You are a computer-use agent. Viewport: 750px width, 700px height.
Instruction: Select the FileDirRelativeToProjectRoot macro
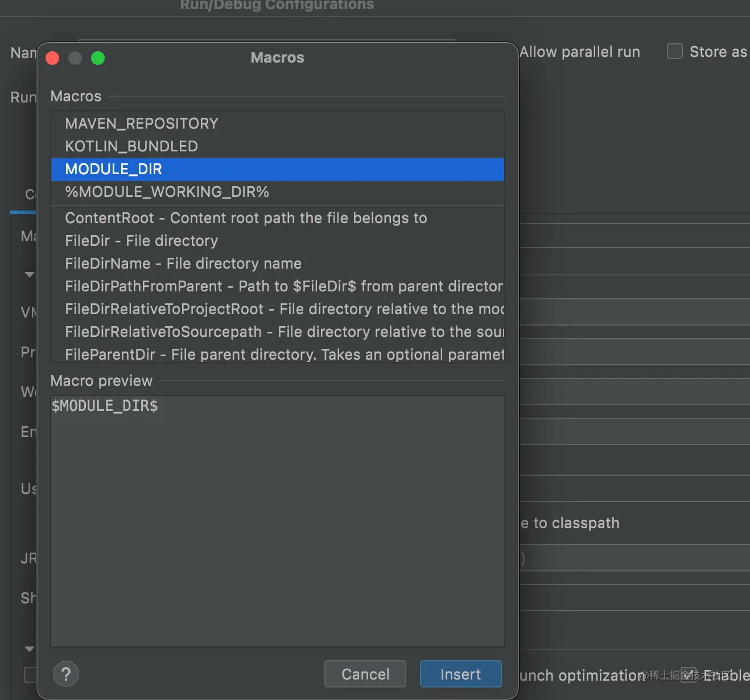pos(283,309)
